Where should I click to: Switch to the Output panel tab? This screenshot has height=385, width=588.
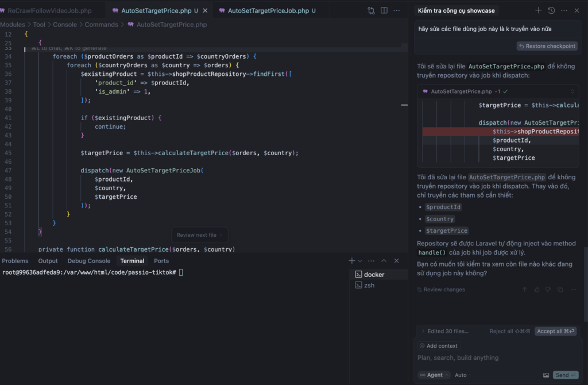click(48, 261)
